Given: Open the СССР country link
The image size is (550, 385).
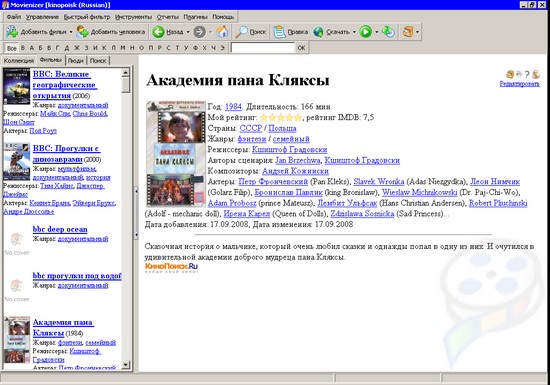Looking at the screenshot, I should (251, 128).
